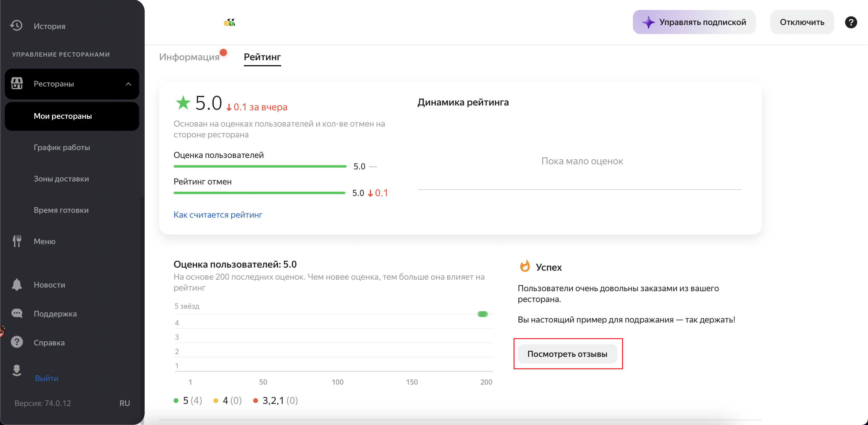Open the Work Schedule menu item
This screenshot has height=425, width=868.
(62, 147)
